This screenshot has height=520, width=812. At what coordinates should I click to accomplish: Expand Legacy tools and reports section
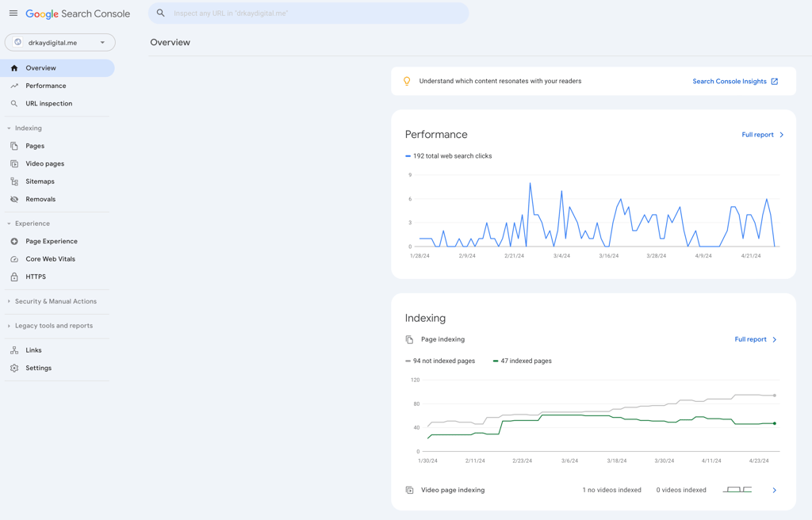(10, 326)
